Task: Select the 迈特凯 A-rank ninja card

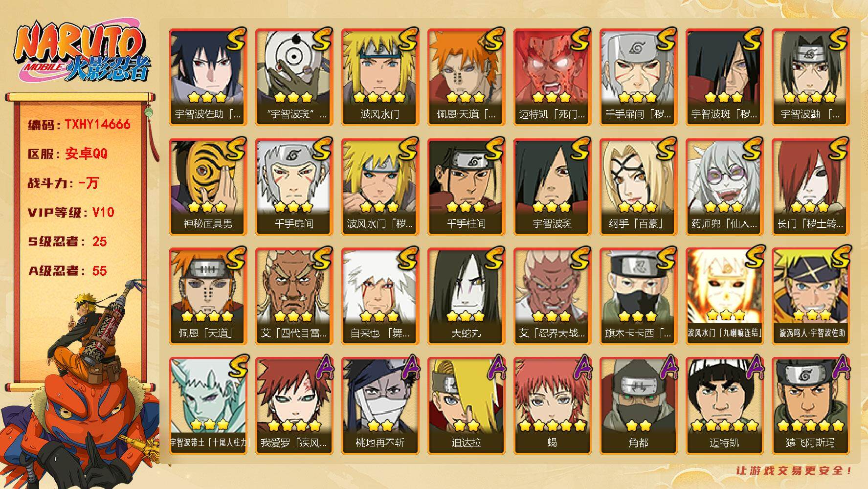Action: tap(724, 405)
